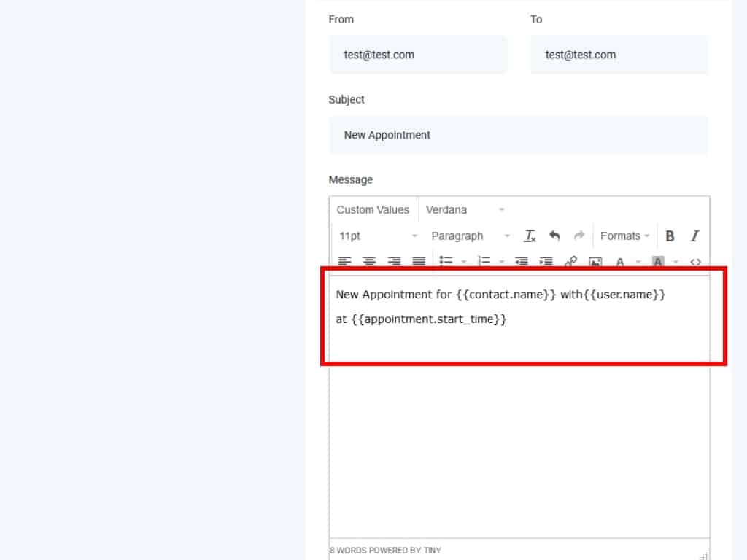
Task: Click the From email input field
Action: 418,55
